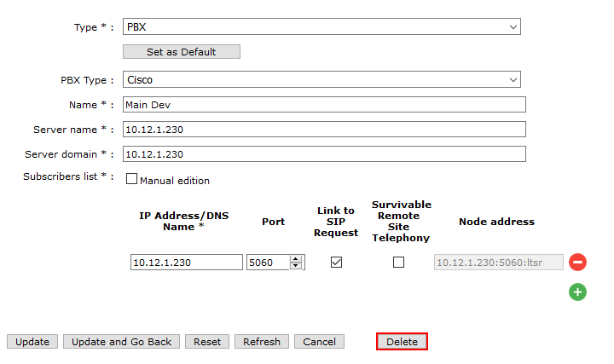Open the PBX Type dropdown showing Cisco
The width and height of the screenshot is (614, 364).
pyautogui.click(x=321, y=79)
